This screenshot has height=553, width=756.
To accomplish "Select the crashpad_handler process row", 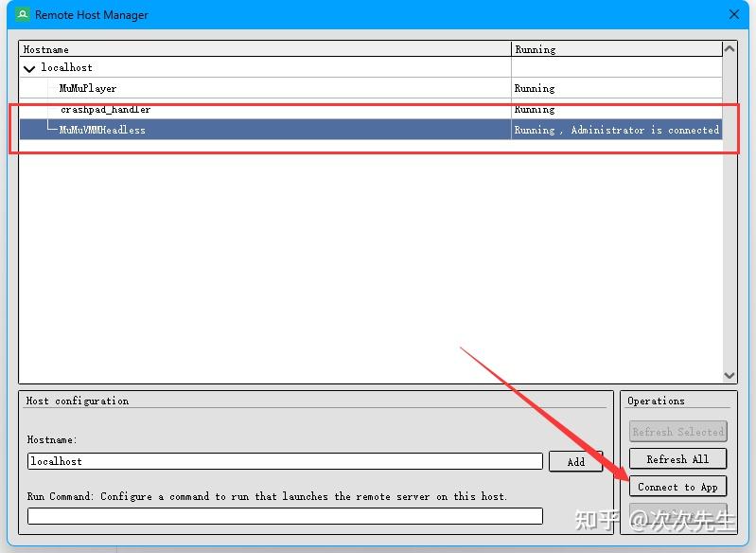I will point(105,110).
